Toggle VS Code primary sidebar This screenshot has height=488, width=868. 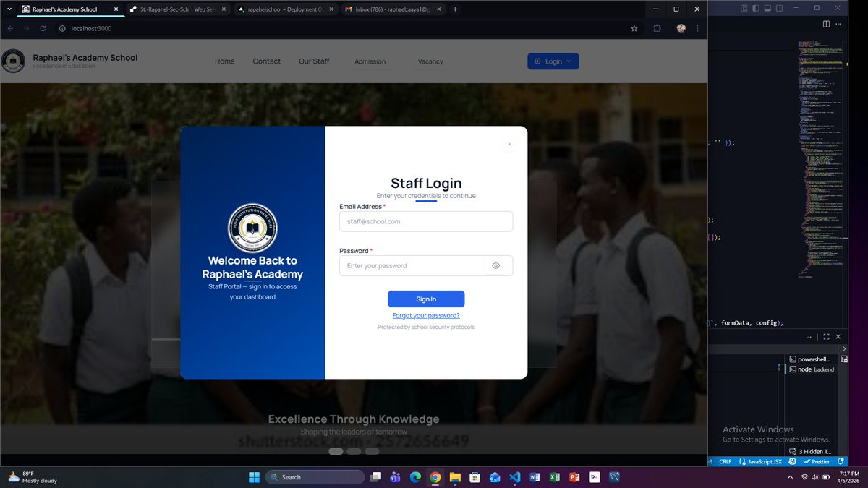point(756,8)
